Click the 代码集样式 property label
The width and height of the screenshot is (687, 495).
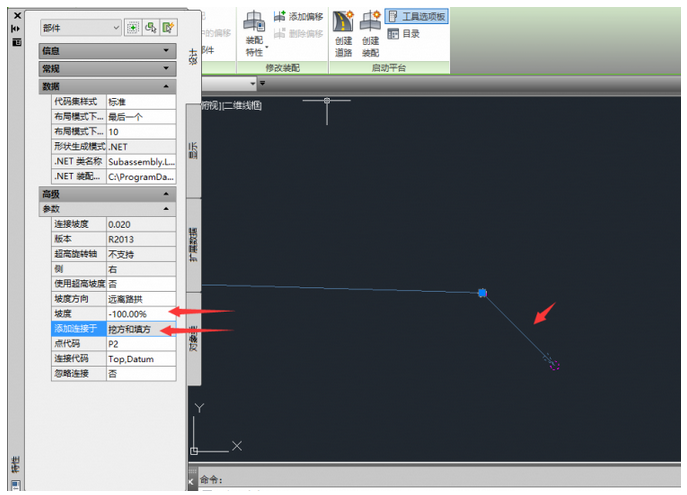[79, 102]
